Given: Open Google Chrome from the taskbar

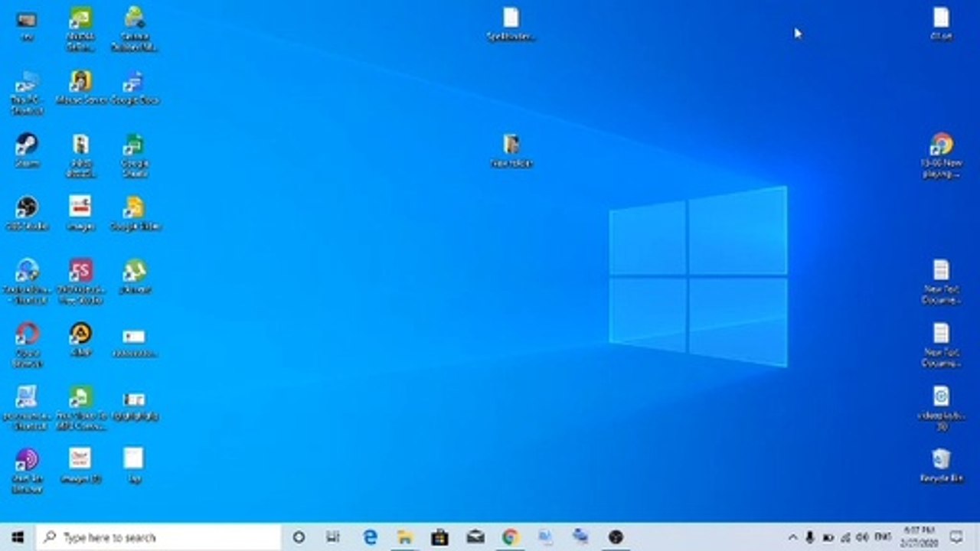Looking at the screenshot, I should tap(510, 537).
